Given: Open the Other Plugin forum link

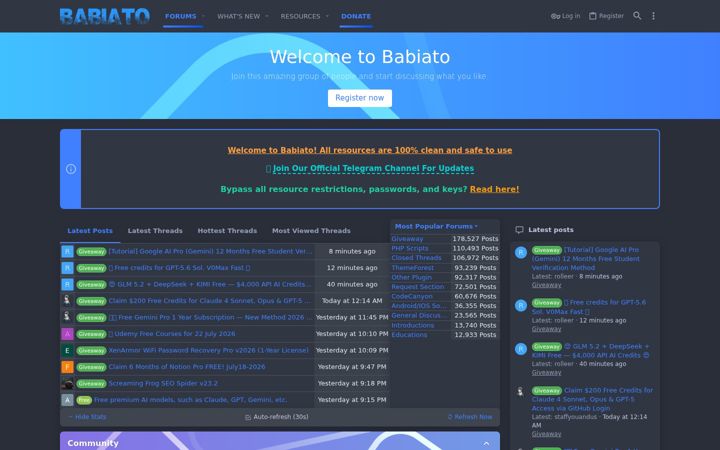Looking at the screenshot, I should pos(411,277).
